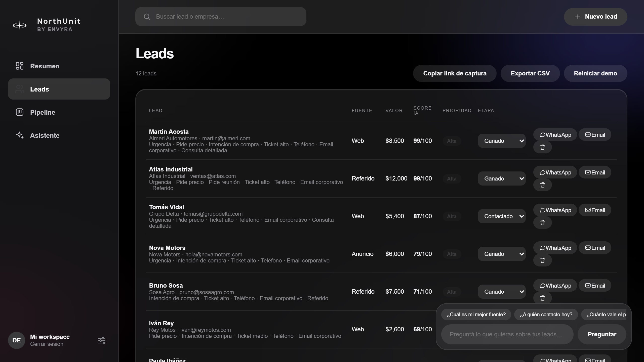The height and width of the screenshot is (362, 644).
Task: Click trash icon for Atlas Industrial row
Action: pos(543,185)
